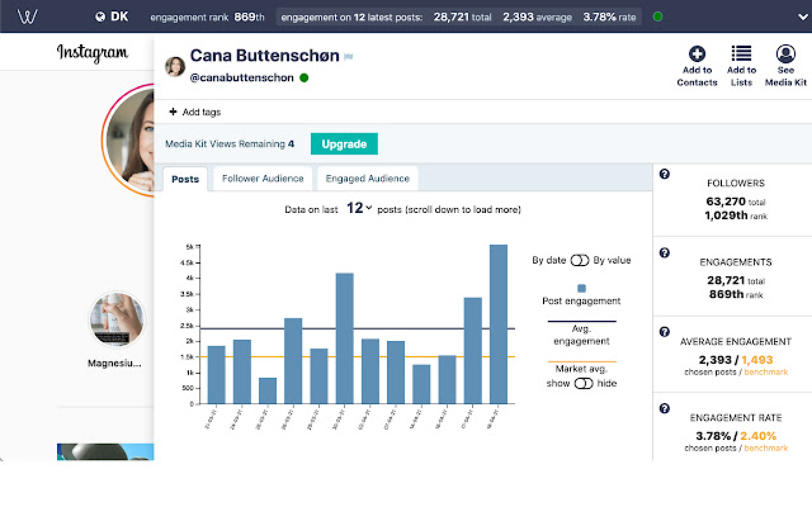Click the teal Upgrade button

pyautogui.click(x=344, y=144)
